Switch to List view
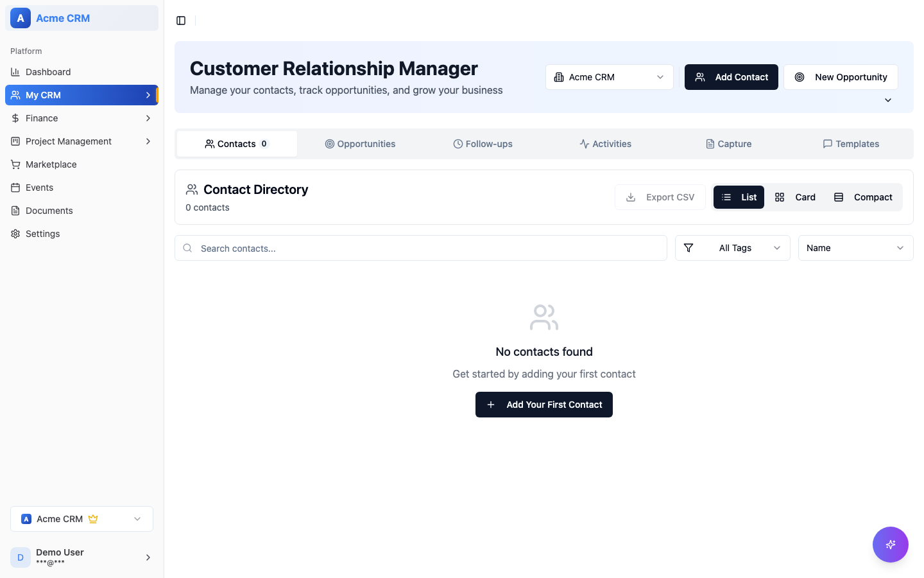This screenshot has height=578, width=924. (x=739, y=197)
